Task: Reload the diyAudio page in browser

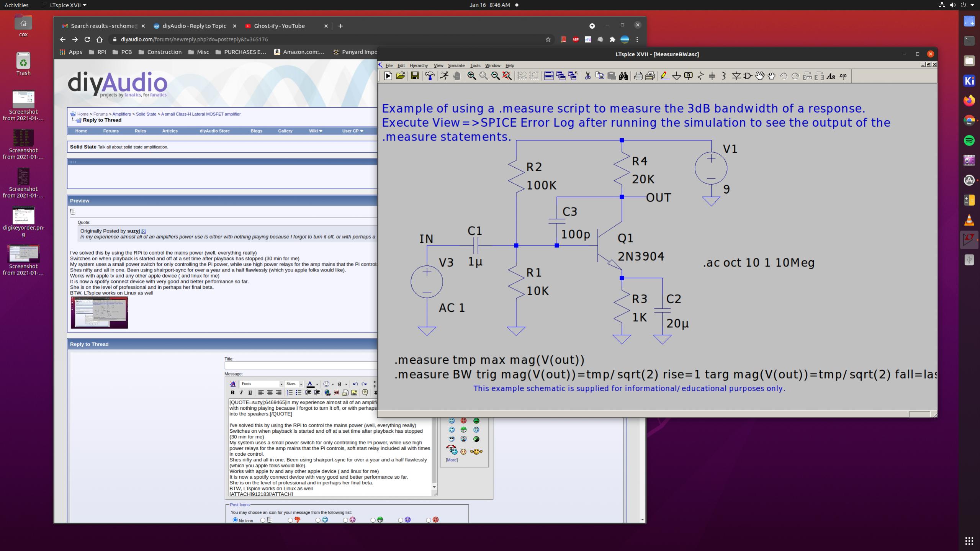Action: (87, 39)
